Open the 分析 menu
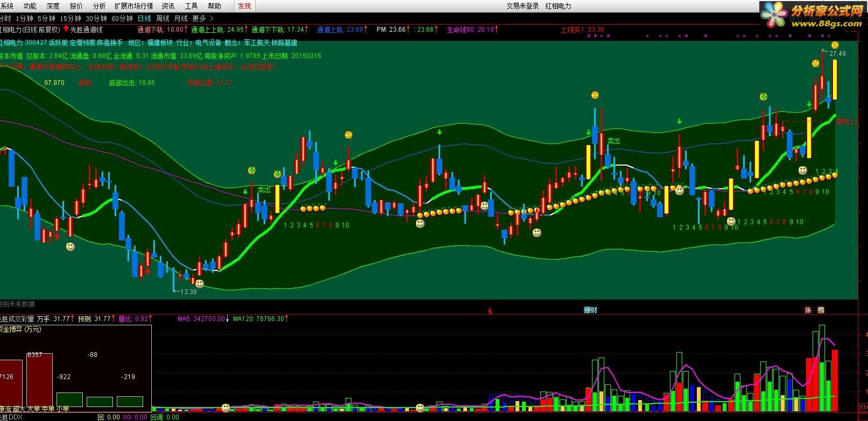868x421 pixels. tap(99, 6)
